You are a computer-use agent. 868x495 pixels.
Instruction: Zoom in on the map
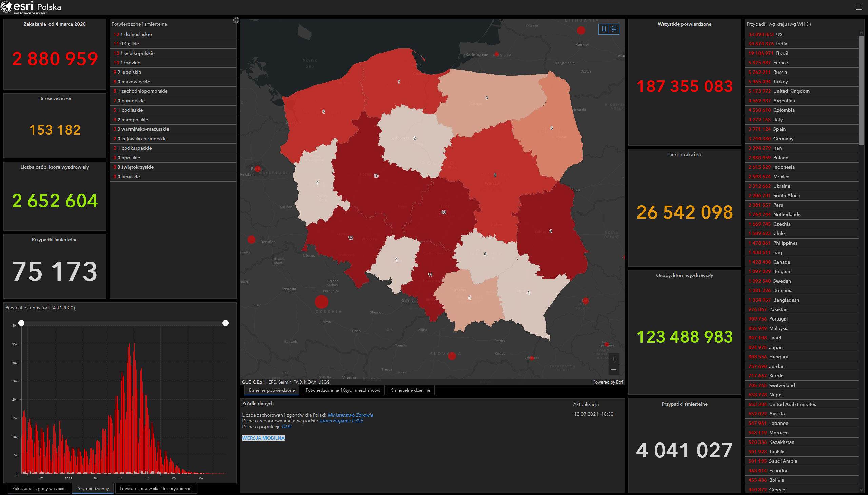click(x=614, y=358)
